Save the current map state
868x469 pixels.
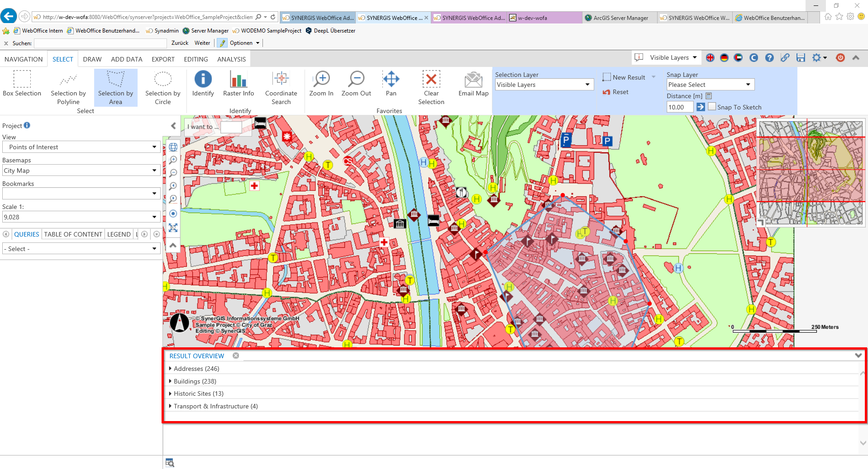coord(801,58)
